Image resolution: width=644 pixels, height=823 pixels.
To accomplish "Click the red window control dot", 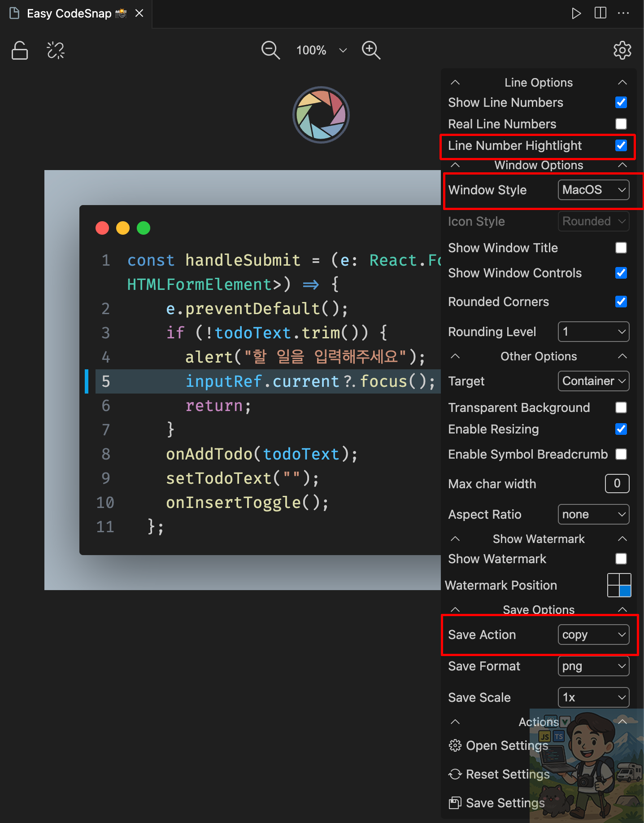I will 102,228.
